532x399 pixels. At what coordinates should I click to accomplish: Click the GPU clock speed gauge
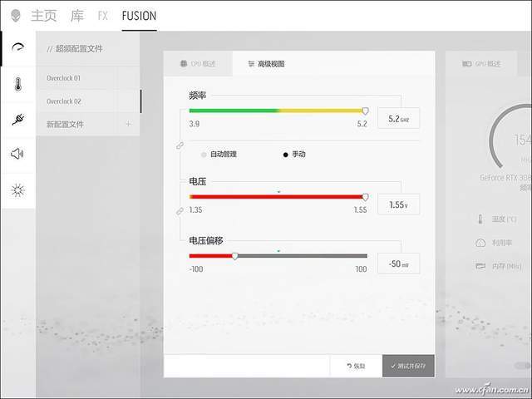point(510,137)
